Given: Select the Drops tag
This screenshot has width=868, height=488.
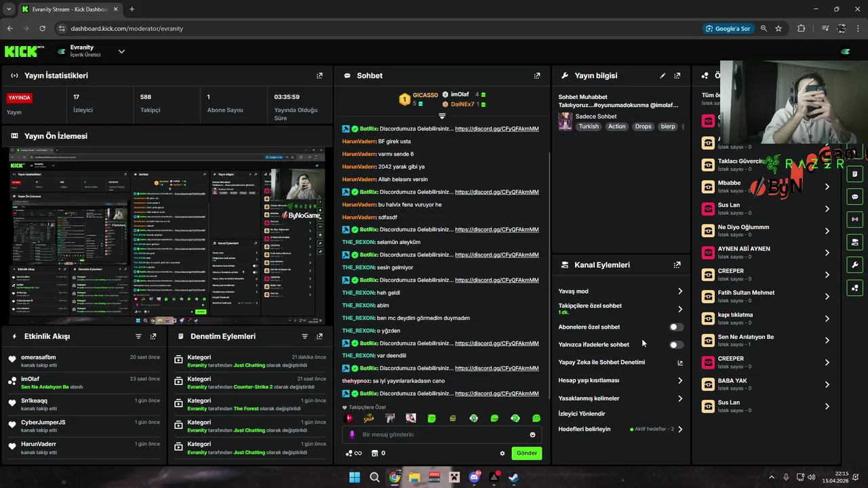Looking at the screenshot, I should 643,127.
